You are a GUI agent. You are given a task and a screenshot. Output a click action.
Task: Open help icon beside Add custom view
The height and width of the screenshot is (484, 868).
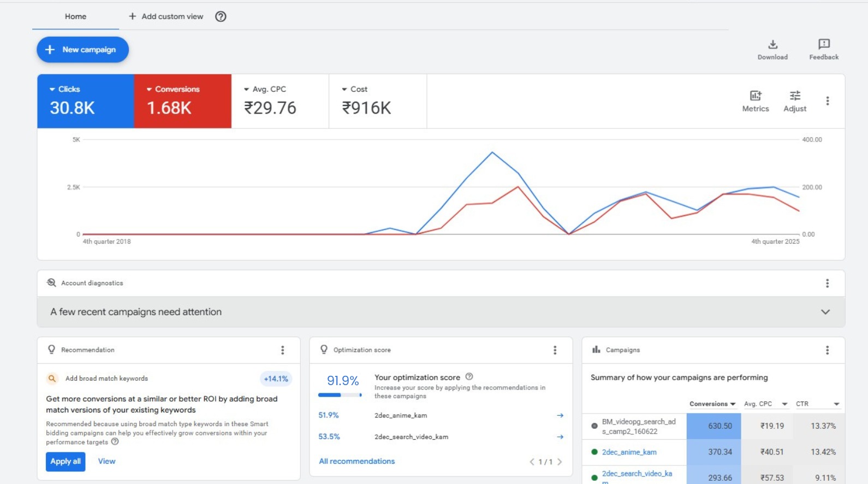pyautogui.click(x=221, y=16)
